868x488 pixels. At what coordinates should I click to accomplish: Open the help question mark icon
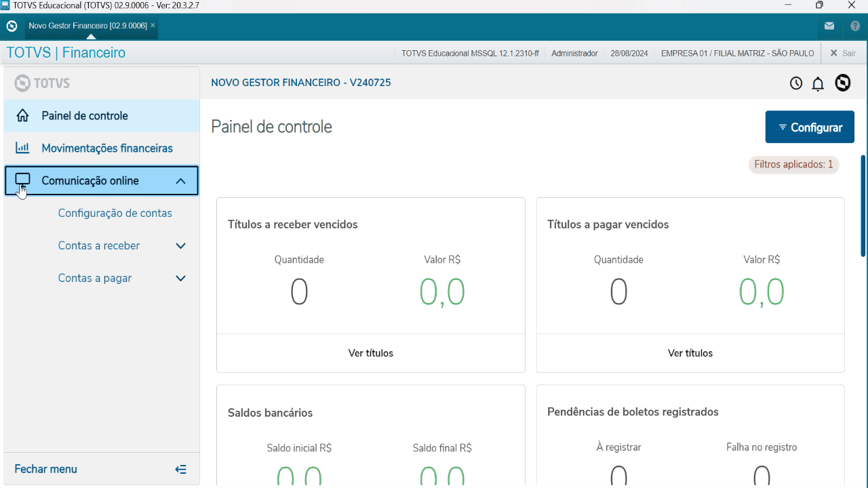point(855,26)
